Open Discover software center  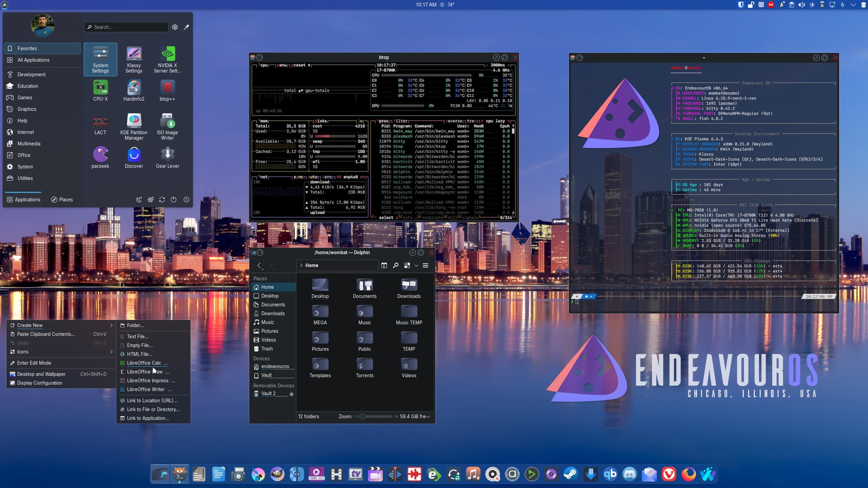click(x=134, y=157)
